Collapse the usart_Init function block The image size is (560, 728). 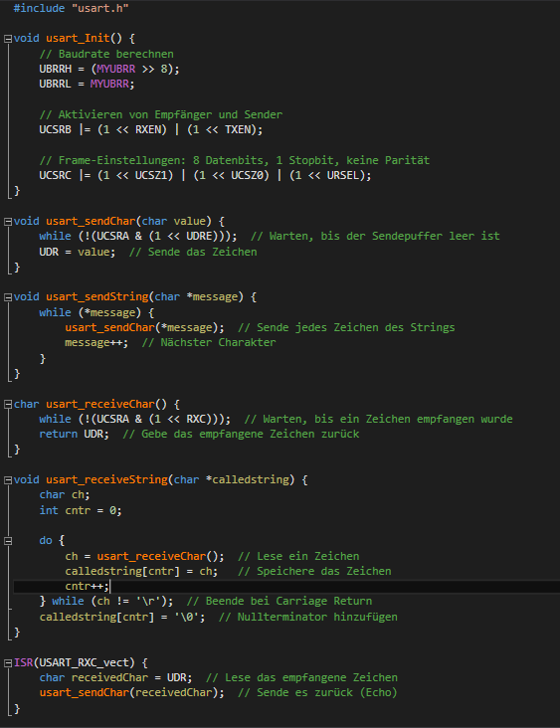(8, 39)
